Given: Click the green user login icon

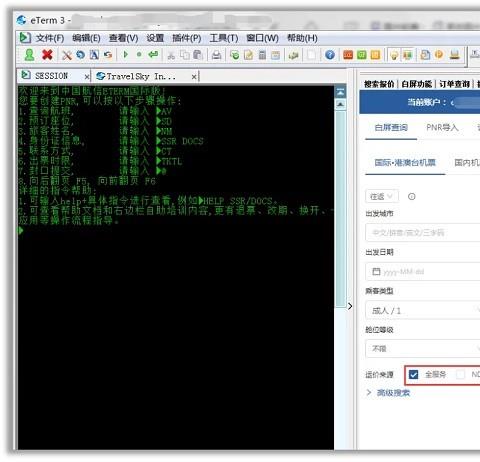Looking at the screenshot, I should coord(29,55).
